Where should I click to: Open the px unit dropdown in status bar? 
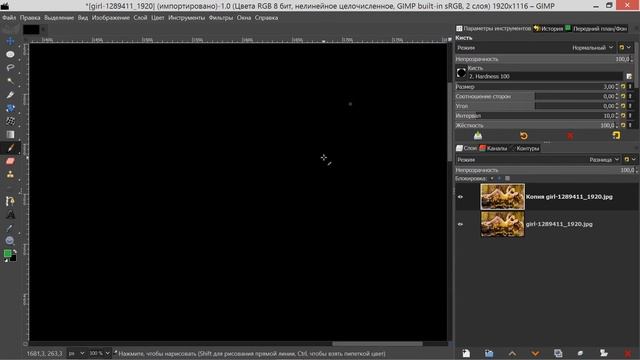click(x=76, y=353)
